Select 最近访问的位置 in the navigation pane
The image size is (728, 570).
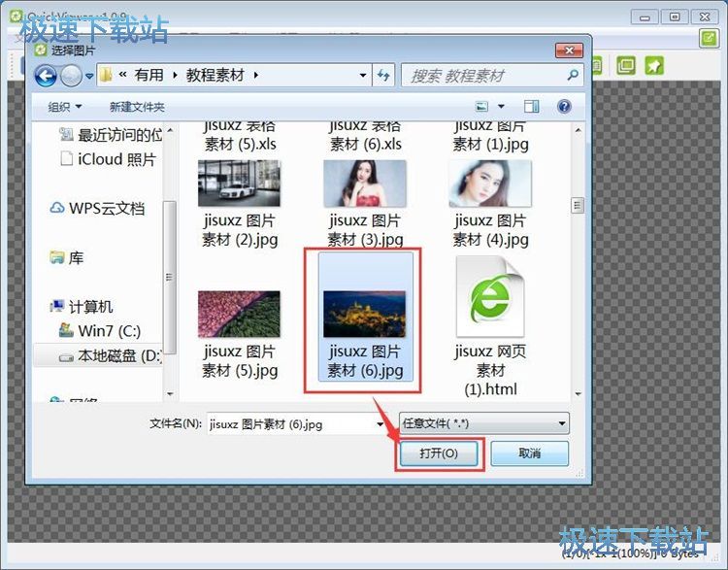pos(111,135)
